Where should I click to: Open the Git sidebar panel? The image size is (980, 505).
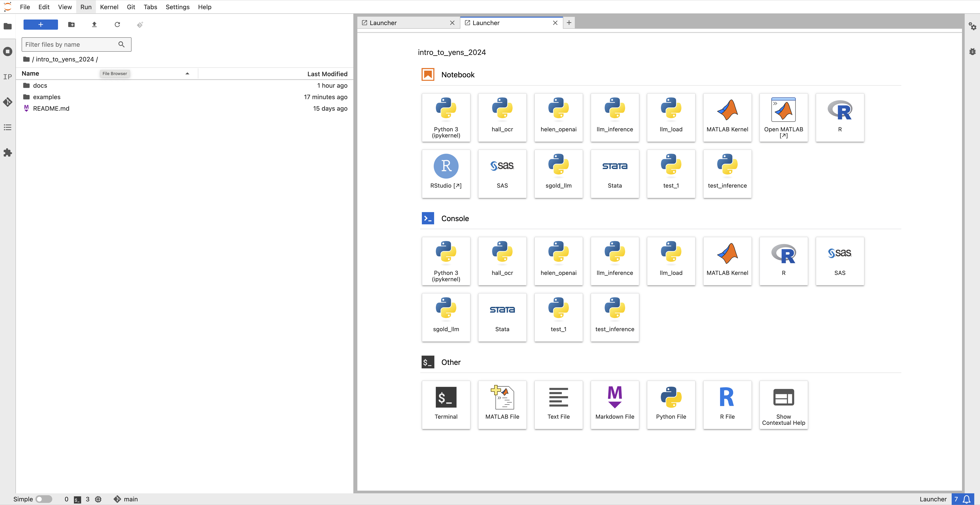coord(8,102)
